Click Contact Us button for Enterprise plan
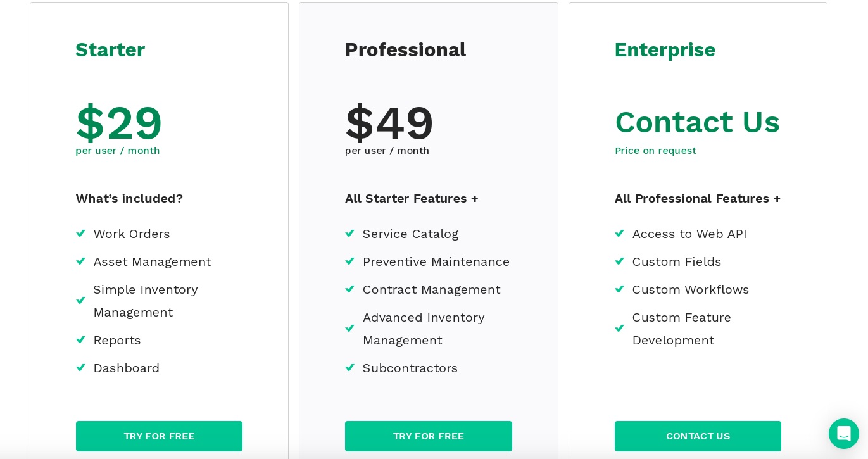This screenshot has width=868, height=459. click(698, 436)
